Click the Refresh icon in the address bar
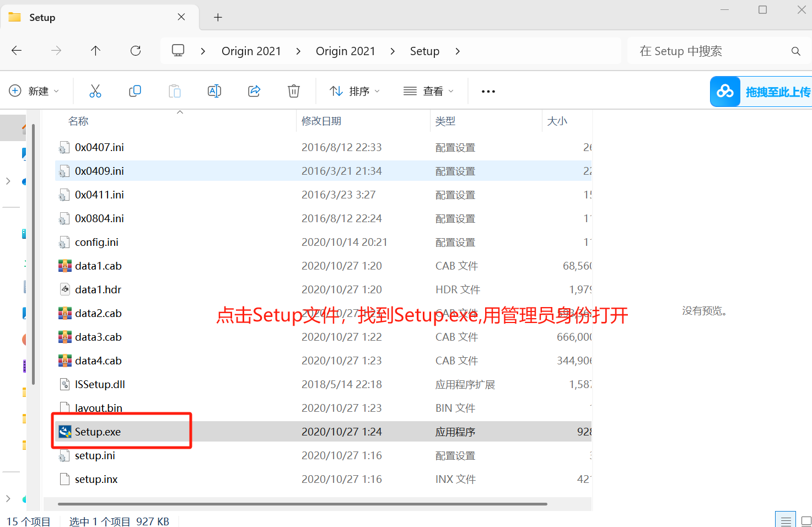812x527 pixels. (135, 50)
